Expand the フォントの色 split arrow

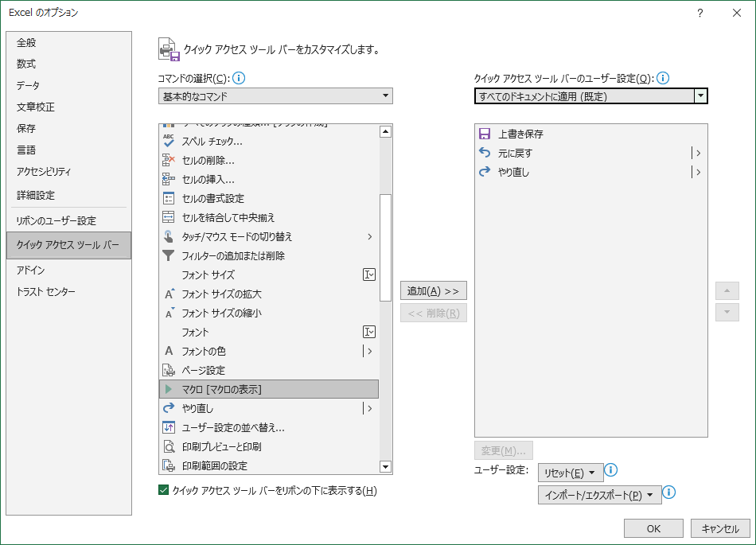368,352
